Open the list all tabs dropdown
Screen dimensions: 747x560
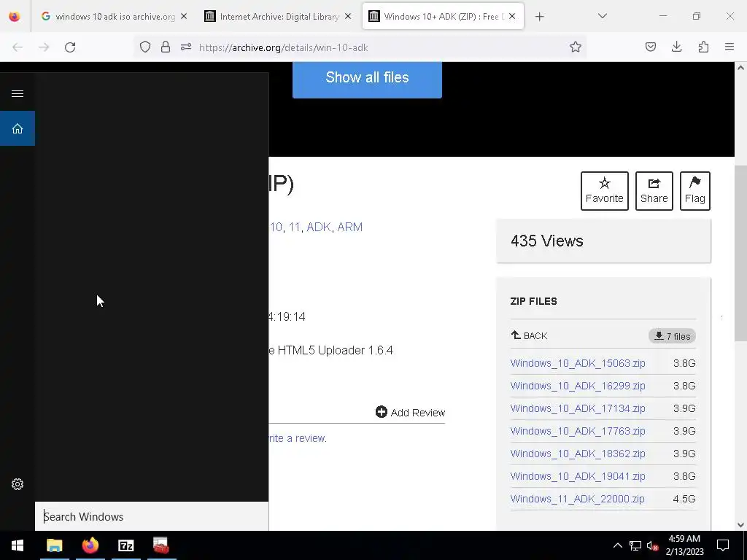[603, 16]
